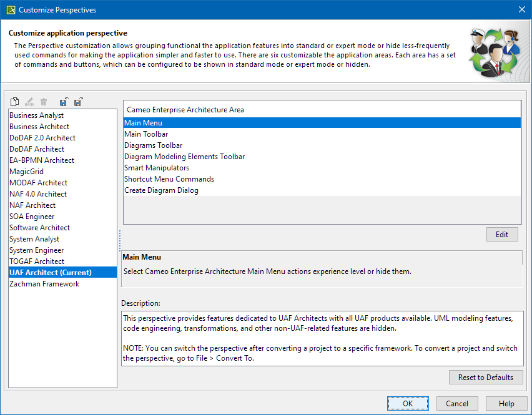Choose Diagram Modeling Elements Toolbar area
The width and height of the screenshot is (532, 415).
184,157
